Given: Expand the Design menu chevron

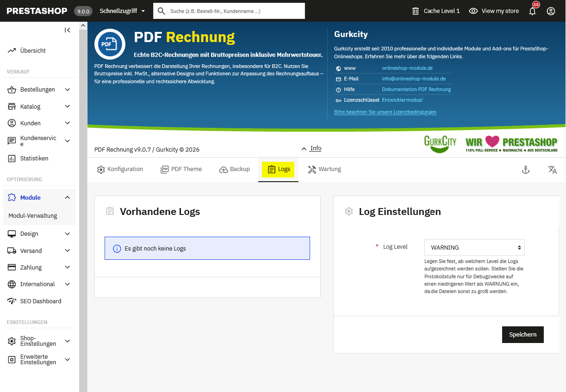Looking at the screenshot, I should click(68, 234).
